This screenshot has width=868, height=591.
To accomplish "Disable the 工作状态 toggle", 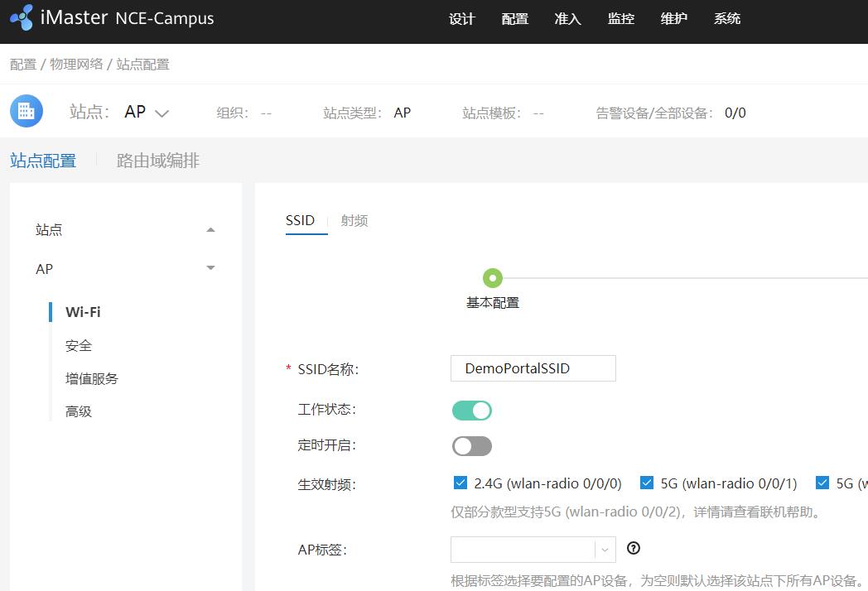I will coord(471,410).
